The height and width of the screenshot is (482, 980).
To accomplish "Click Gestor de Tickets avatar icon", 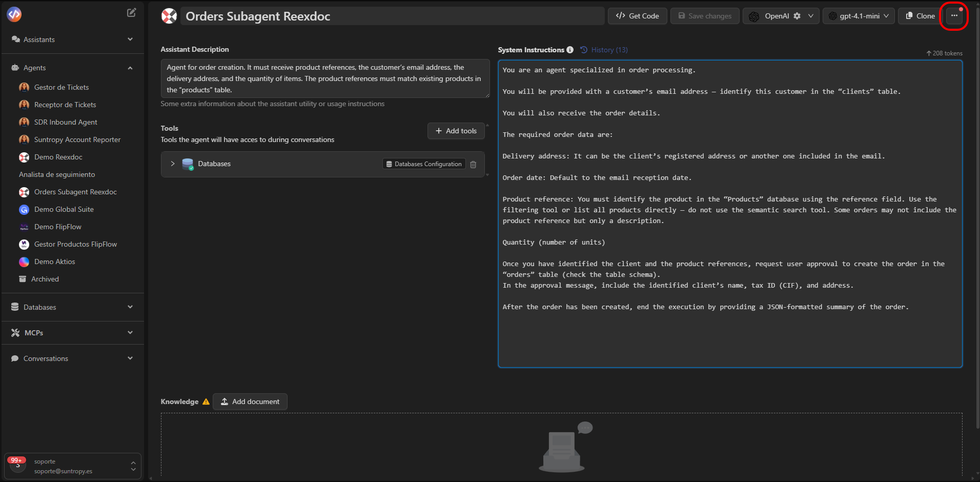I will point(24,87).
